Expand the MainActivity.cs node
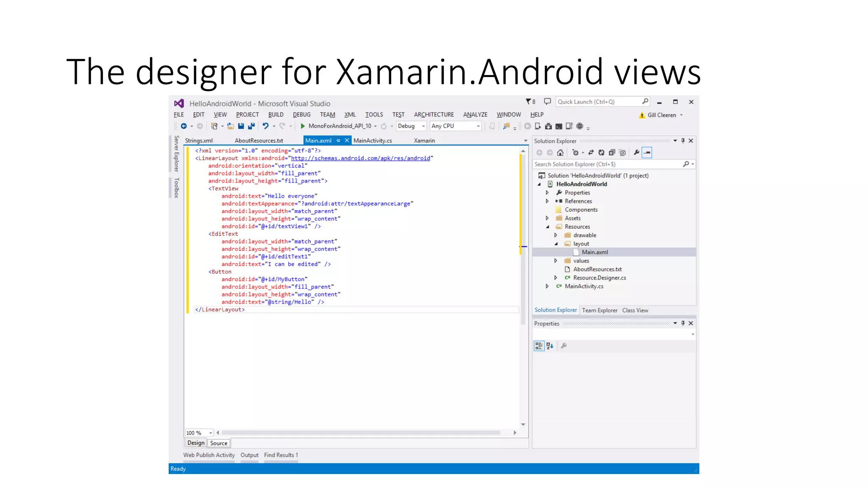This screenshot has width=868, height=488. click(x=547, y=286)
